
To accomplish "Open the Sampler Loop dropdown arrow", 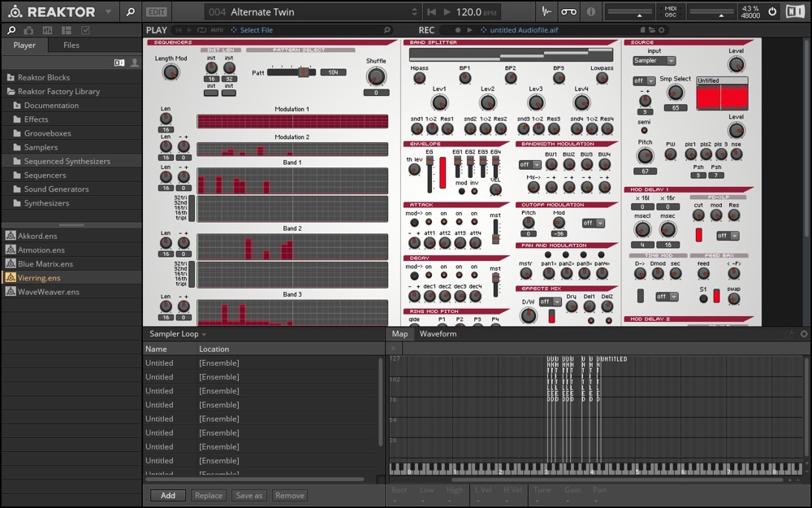I will [204, 335].
